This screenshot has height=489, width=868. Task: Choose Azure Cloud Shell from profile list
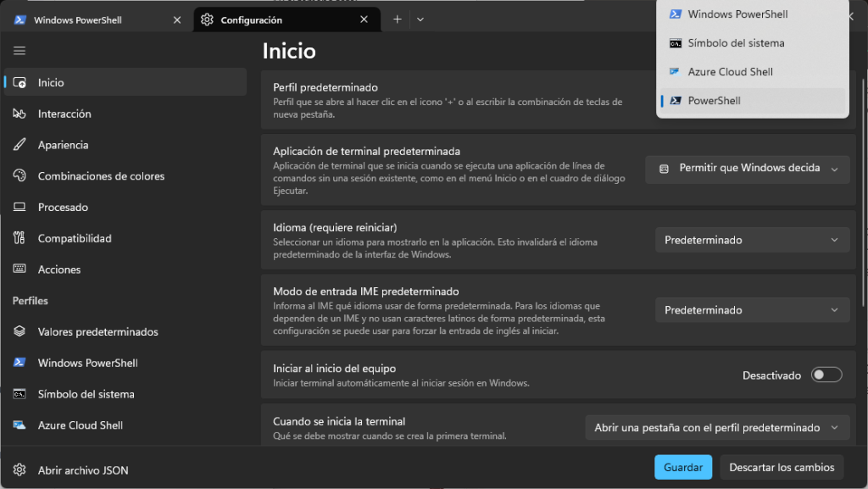[730, 72]
